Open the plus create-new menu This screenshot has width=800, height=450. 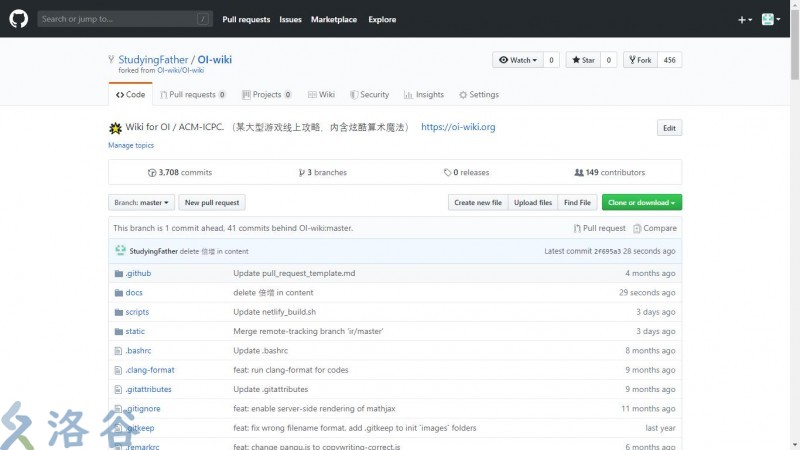pos(744,19)
